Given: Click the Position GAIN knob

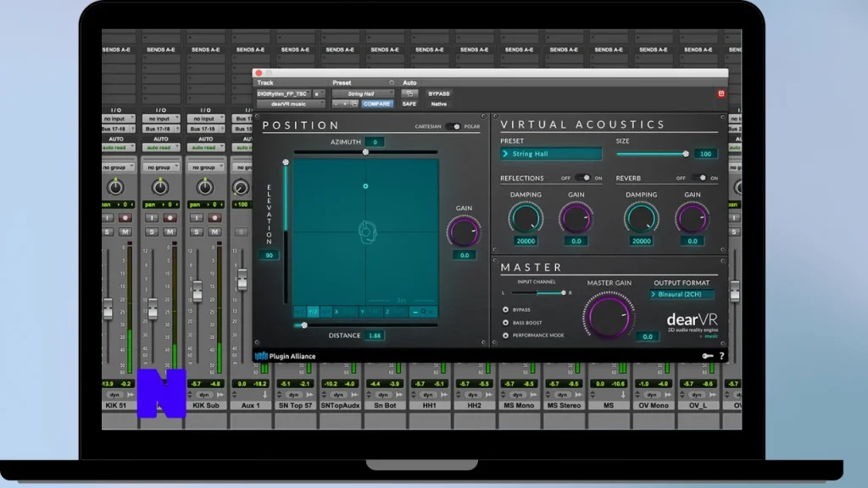Looking at the screenshot, I should 464,231.
